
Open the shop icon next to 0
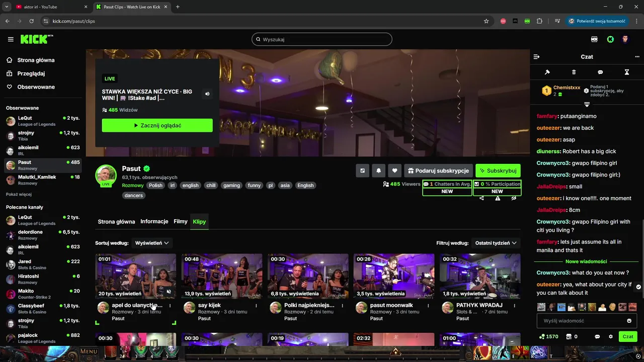pos(569,337)
